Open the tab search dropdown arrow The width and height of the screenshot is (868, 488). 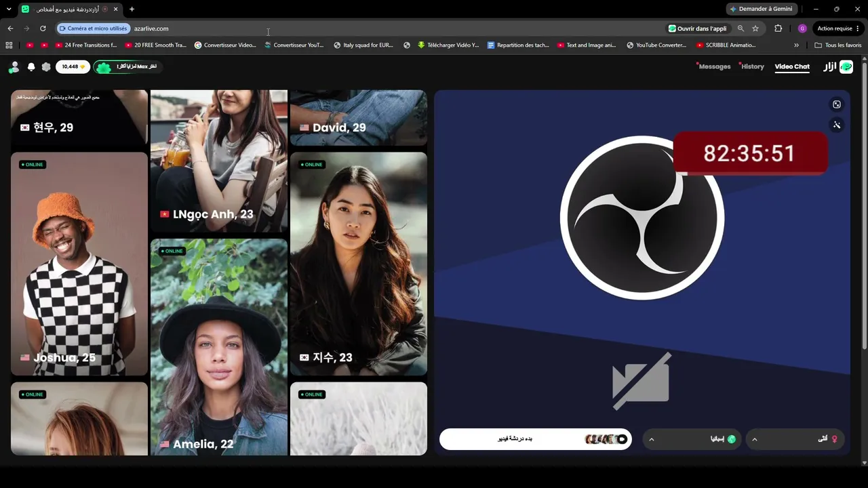coord(9,9)
